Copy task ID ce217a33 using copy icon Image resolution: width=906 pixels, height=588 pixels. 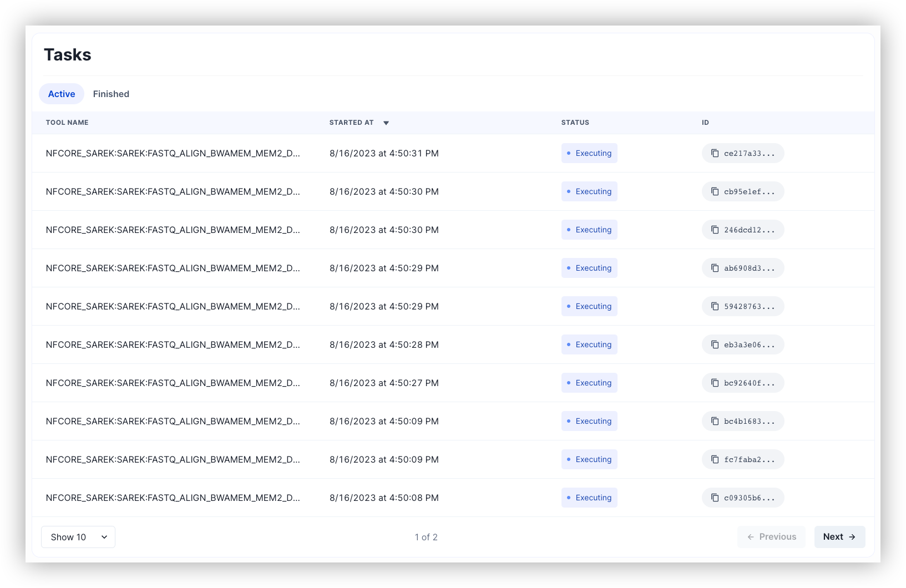pos(715,153)
